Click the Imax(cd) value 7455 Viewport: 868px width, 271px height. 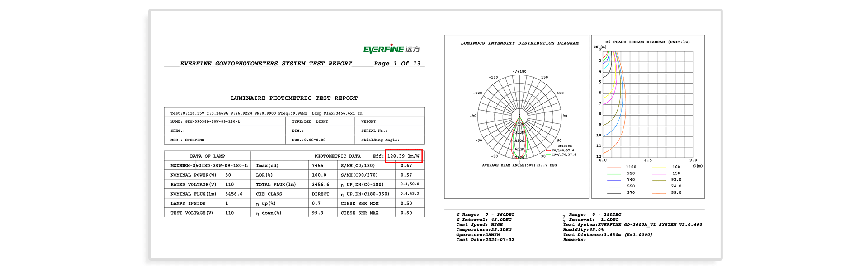coord(318,166)
